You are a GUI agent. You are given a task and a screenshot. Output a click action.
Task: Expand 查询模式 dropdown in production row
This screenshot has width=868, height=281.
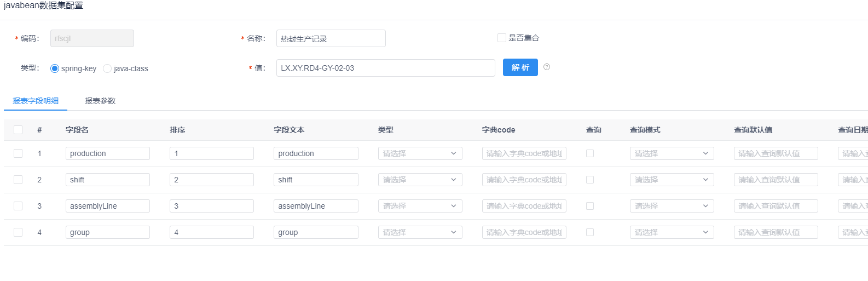[672, 153]
